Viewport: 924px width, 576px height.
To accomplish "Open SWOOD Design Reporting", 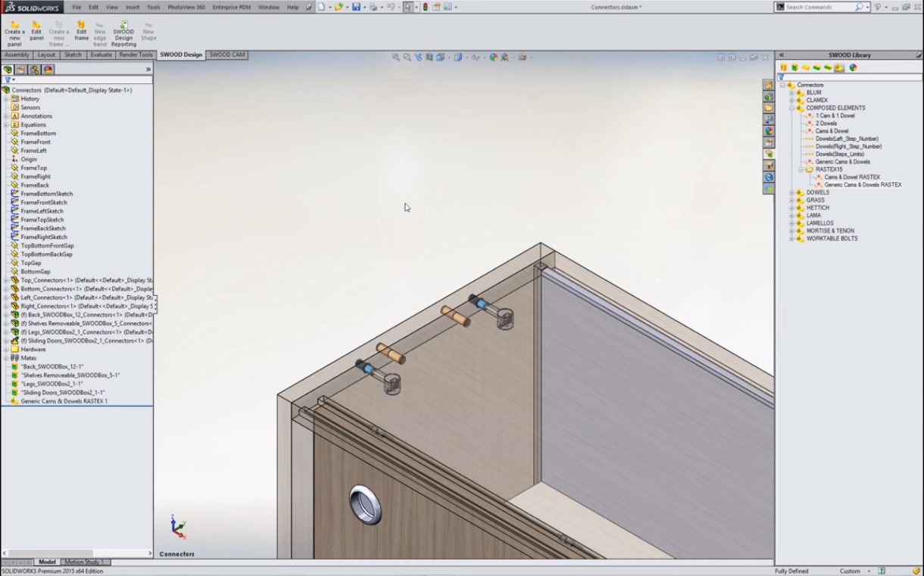I will pos(123,33).
